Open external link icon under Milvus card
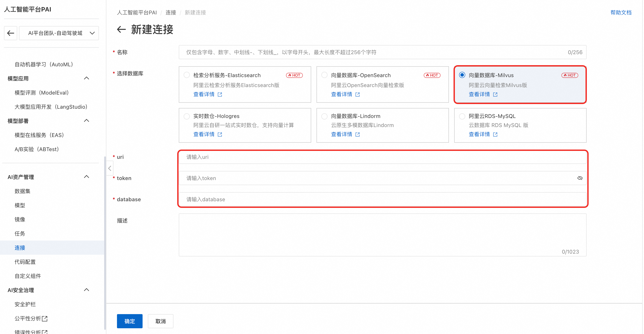This screenshot has width=644, height=334. tap(495, 95)
